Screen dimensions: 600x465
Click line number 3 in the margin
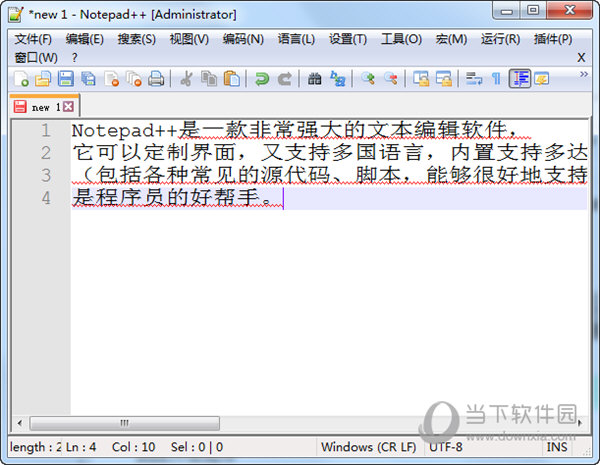46,175
